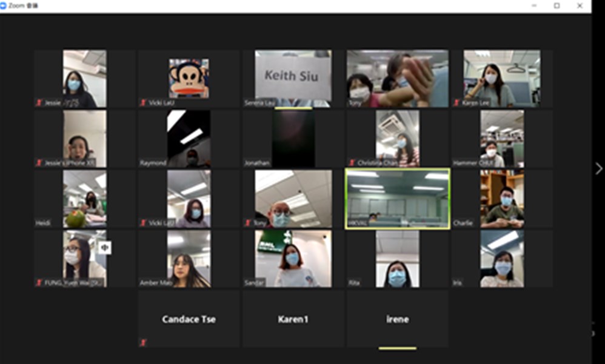The height and width of the screenshot is (364, 605).
Task: Show the next page of gallery participants
Action: click(x=598, y=169)
